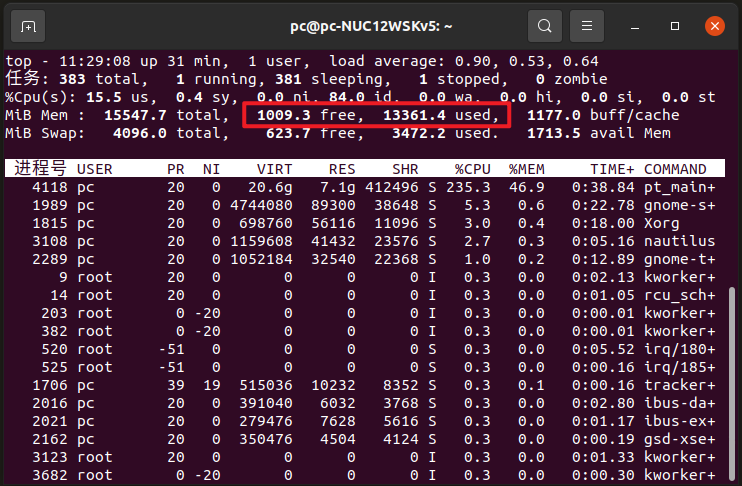Image resolution: width=742 pixels, height=486 pixels.
Task: Click the Xorg command
Action: pos(662,223)
